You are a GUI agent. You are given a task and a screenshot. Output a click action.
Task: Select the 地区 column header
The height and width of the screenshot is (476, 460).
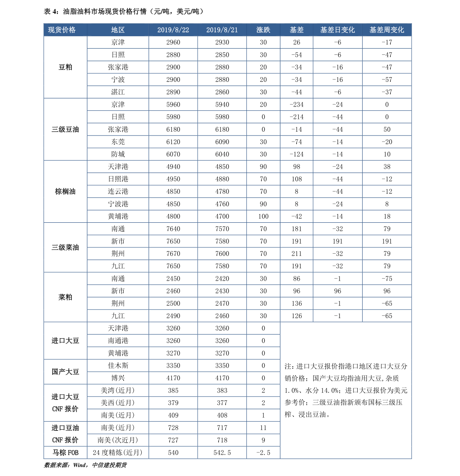click(x=118, y=30)
